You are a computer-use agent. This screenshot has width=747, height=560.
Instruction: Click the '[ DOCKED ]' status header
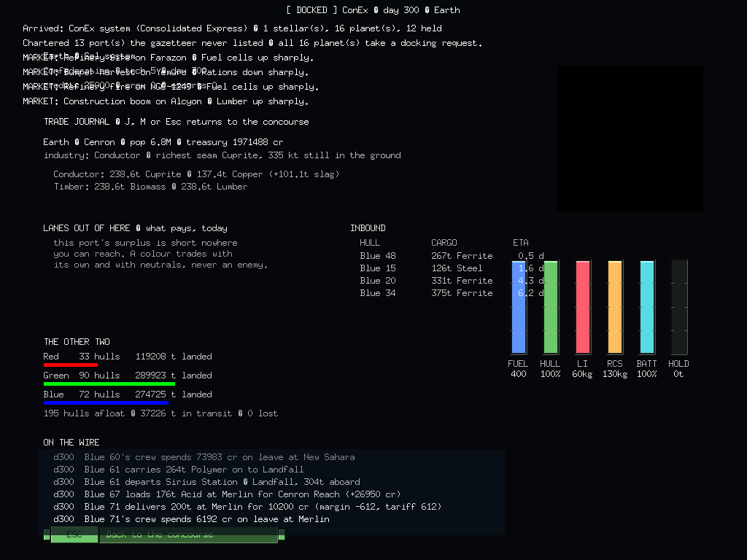click(x=312, y=10)
